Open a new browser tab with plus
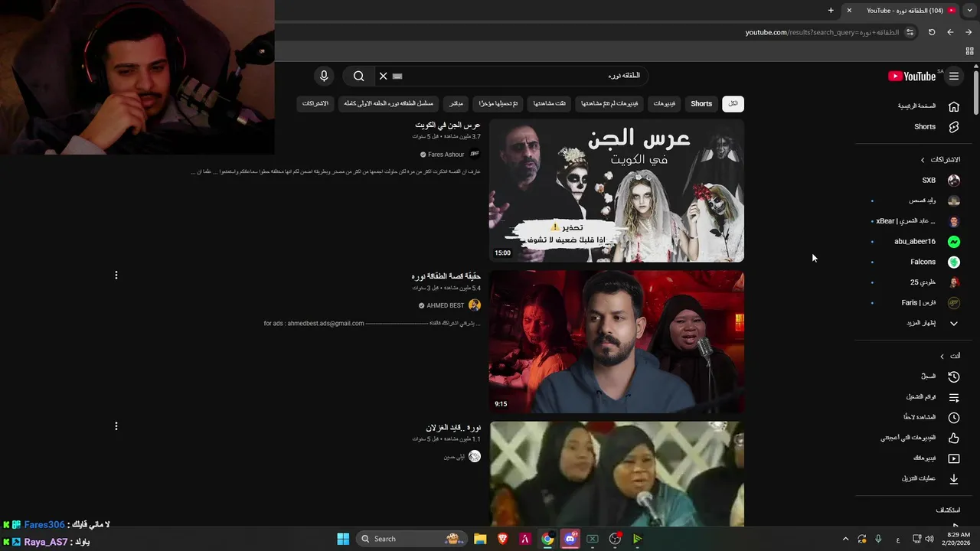980x551 pixels. pos(831,11)
